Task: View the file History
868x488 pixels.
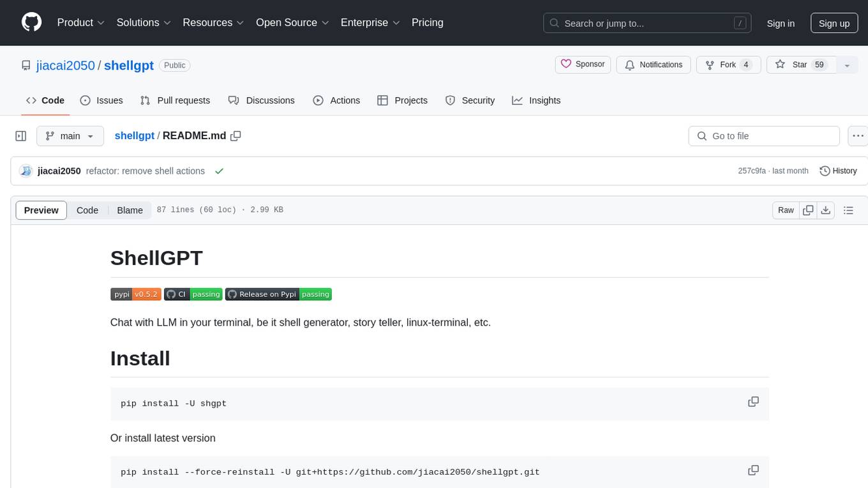Action: (x=838, y=171)
